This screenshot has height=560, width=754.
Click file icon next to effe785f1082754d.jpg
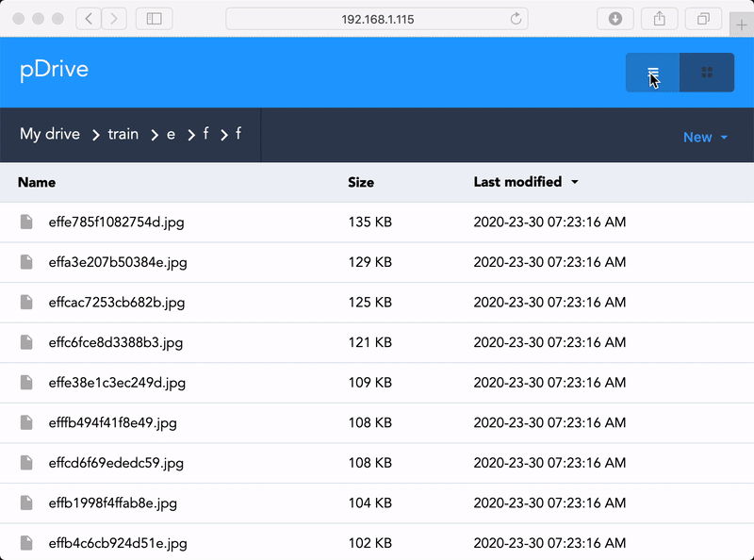(x=27, y=222)
